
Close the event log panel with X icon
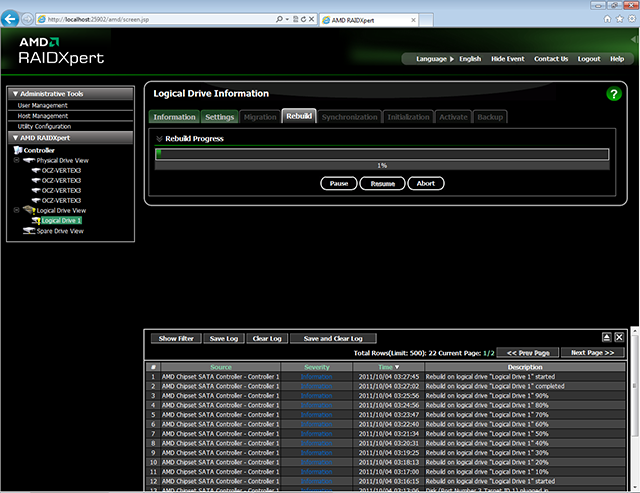pos(619,337)
